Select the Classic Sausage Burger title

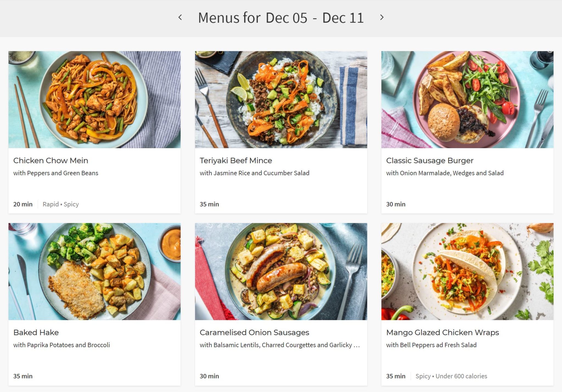(x=429, y=161)
